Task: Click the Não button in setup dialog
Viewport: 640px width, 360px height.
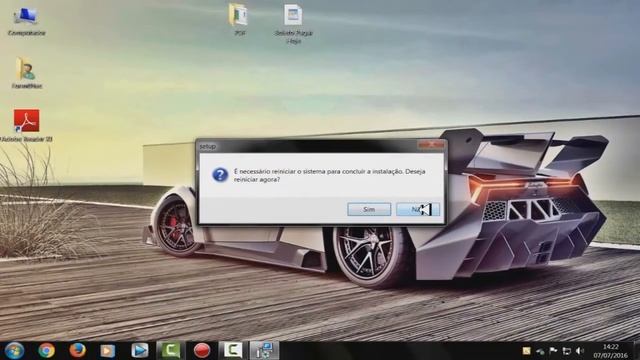Action: coord(418,209)
